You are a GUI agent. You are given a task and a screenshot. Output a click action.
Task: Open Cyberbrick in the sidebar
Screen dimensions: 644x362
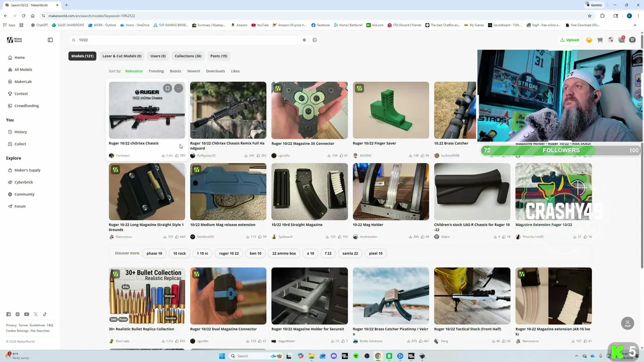[x=24, y=182]
